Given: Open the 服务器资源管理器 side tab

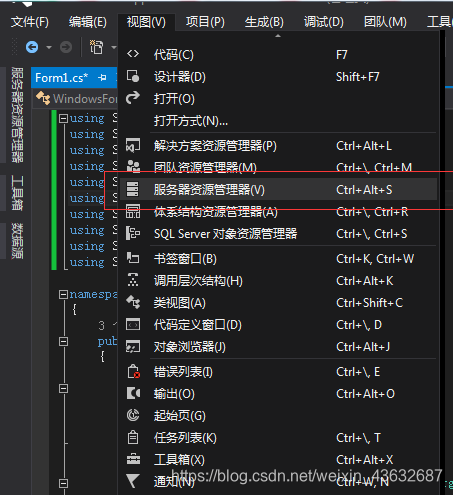Looking at the screenshot, I should click(17, 115).
